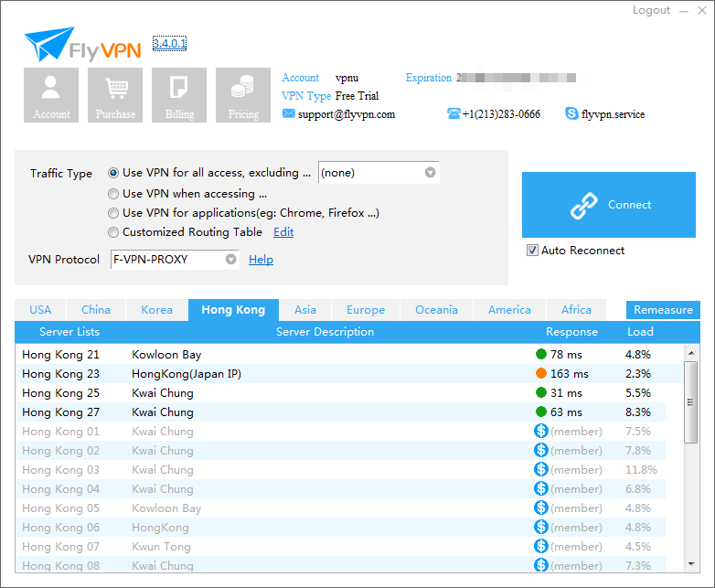Click member dollar icon for Hong Kong 04

(x=540, y=488)
